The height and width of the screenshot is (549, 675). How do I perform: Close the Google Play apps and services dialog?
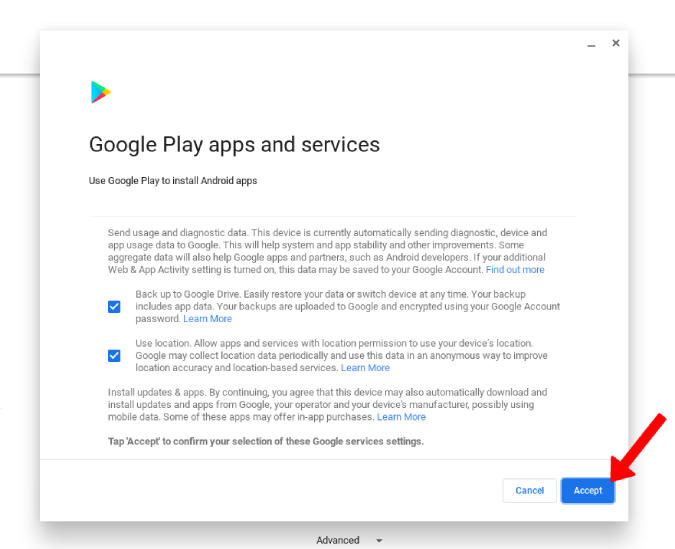point(616,43)
